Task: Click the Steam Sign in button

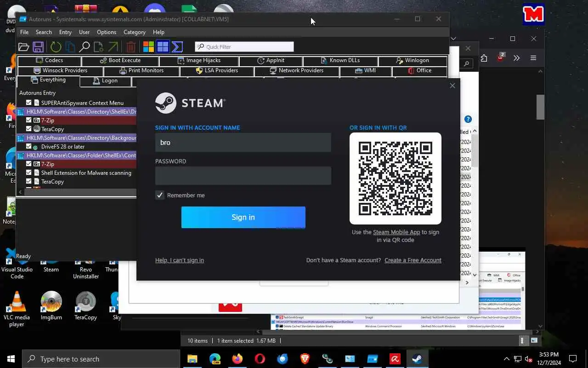Action: coord(243,217)
